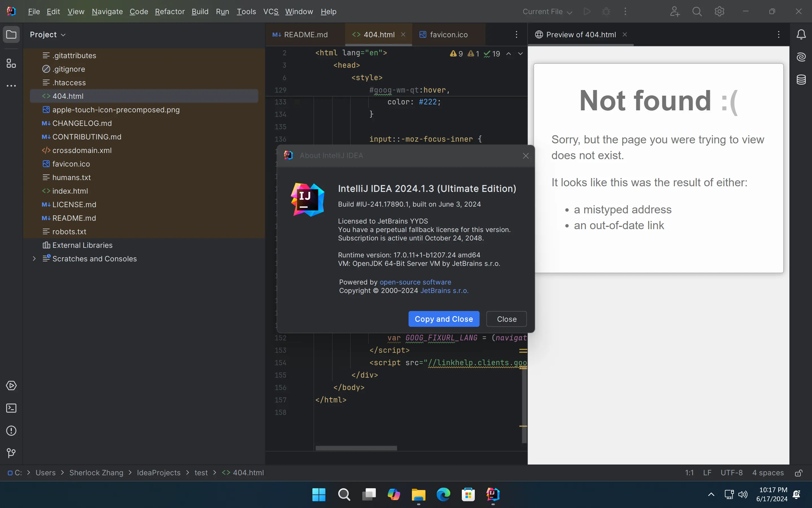This screenshot has width=812, height=508.
Task: Open the Services tool window icon
Action: (11, 385)
